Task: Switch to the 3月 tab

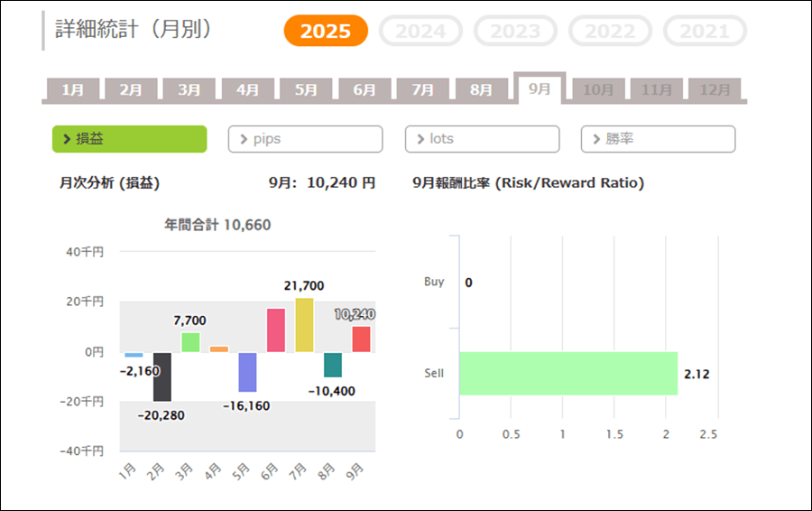Action: pyautogui.click(x=189, y=90)
